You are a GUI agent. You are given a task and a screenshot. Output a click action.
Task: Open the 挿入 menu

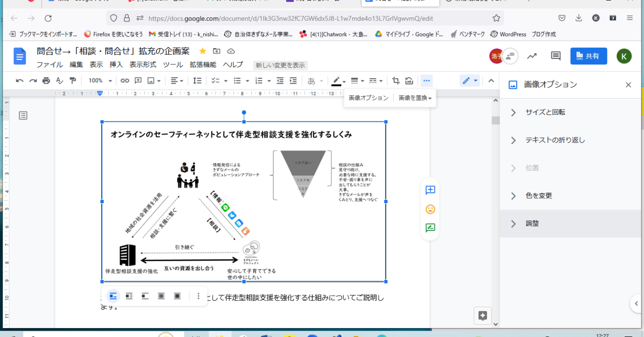tap(116, 65)
